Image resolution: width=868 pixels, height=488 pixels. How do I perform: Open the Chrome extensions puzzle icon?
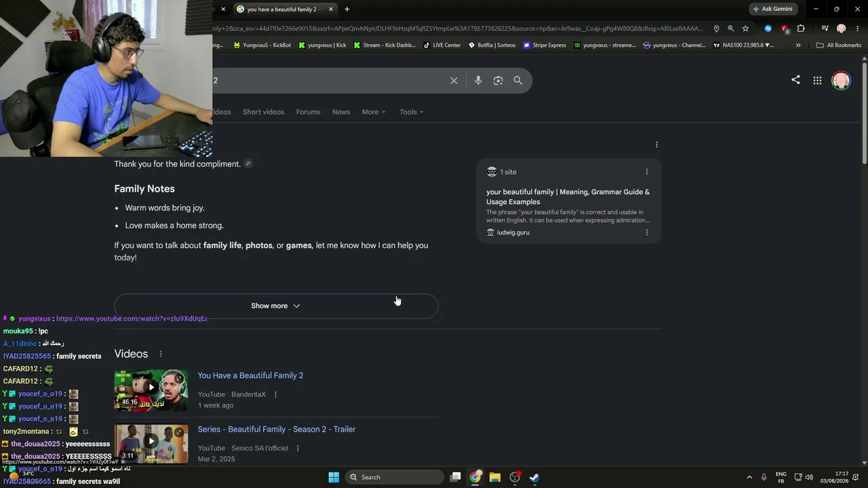click(801, 28)
